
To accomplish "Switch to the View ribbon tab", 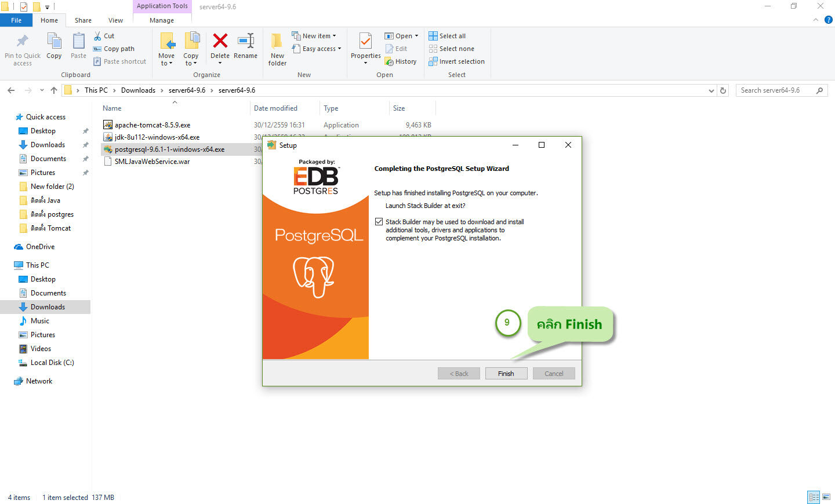I will click(x=115, y=20).
